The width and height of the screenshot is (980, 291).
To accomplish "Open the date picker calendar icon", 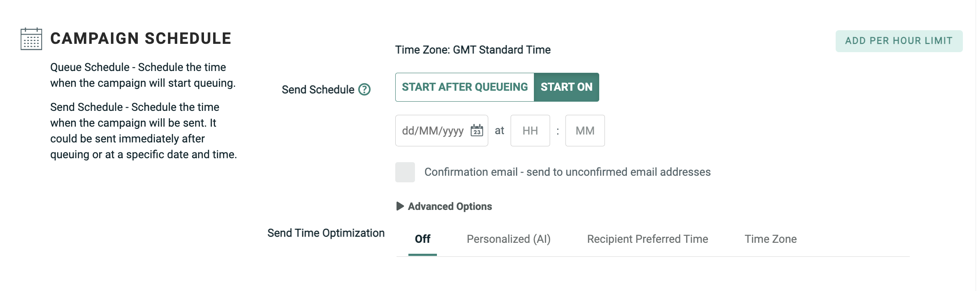I will click(476, 131).
